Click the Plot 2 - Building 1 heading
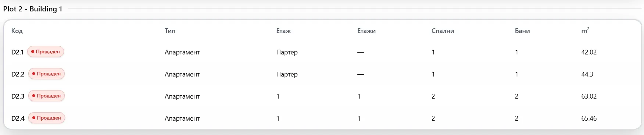The height and width of the screenshot is (135, 644). [33, 9]
